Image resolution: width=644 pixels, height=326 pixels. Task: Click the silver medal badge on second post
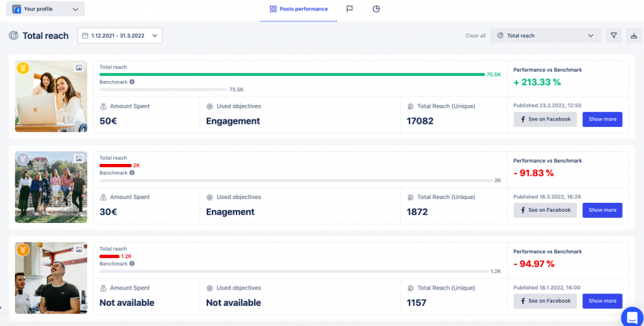click(23, 159)
